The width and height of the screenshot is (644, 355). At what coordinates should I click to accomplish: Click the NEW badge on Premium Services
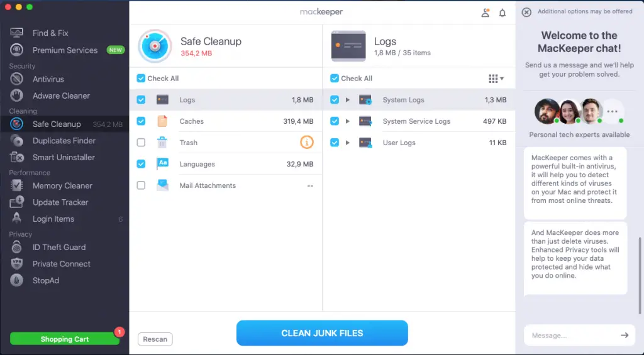[116, 50]
